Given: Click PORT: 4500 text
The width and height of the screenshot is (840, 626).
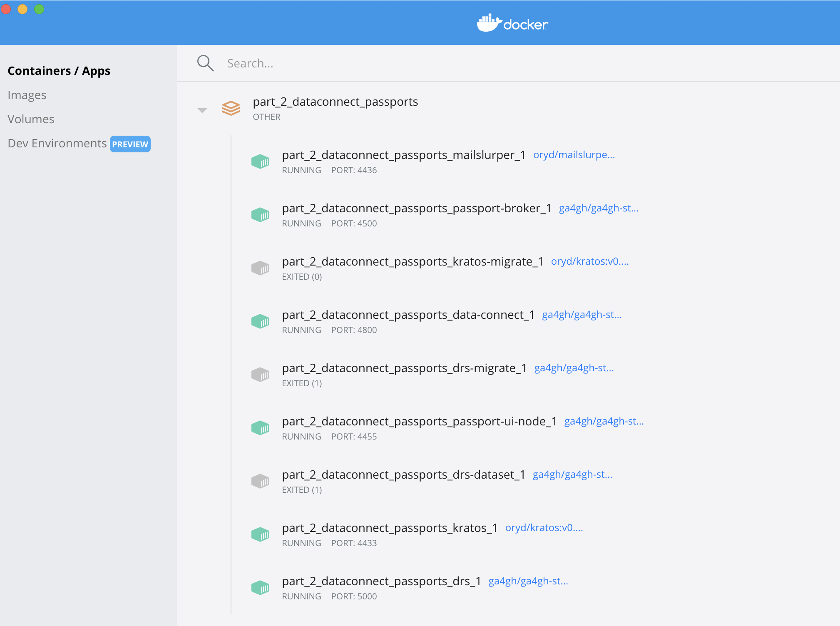Looking at the screenshot, I should pyautogui.click(x=354, y=224).
